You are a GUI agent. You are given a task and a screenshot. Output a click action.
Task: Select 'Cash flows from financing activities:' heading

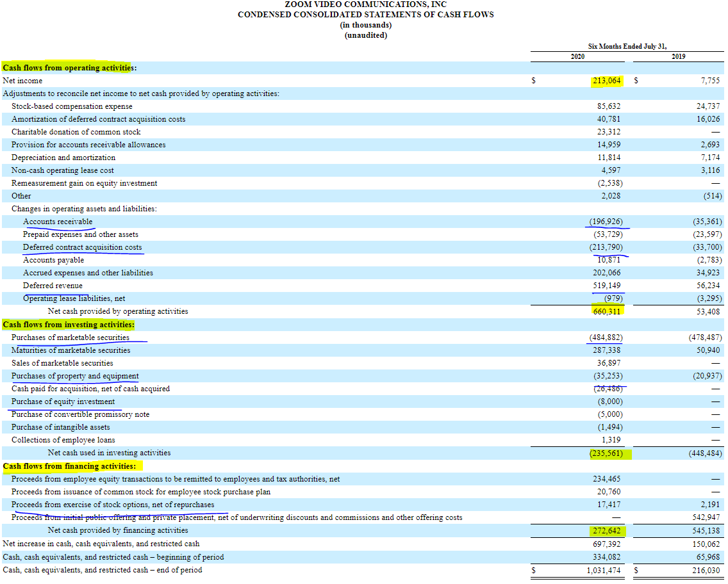tap(70, 466)
